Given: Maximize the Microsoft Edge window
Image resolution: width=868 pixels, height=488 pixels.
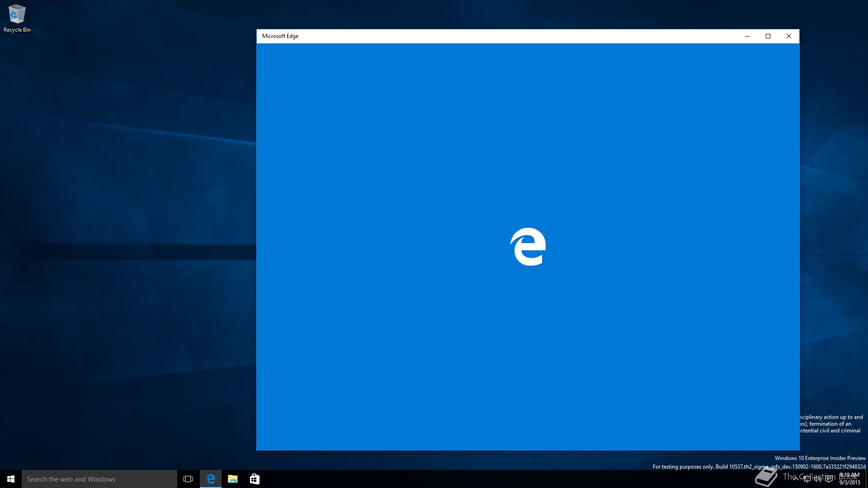Looking at the screenshot, I should point(768,36).
